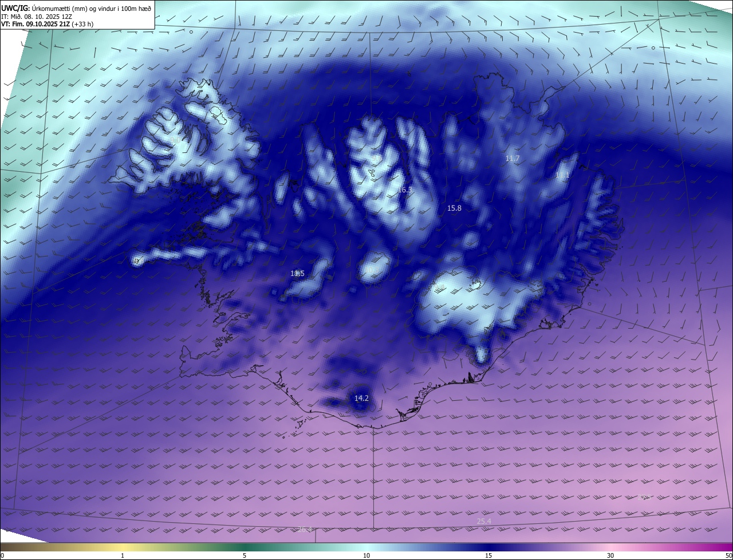Click the 'VT: Fim. 09.10.2025 21Z (+33 h)' line

point(48,24)
